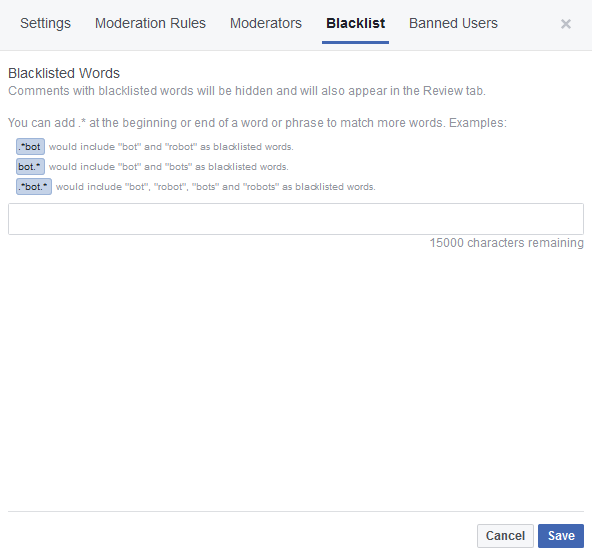View the Banned Users tab
Screen dimensions: 592x558
pos(453,23)
